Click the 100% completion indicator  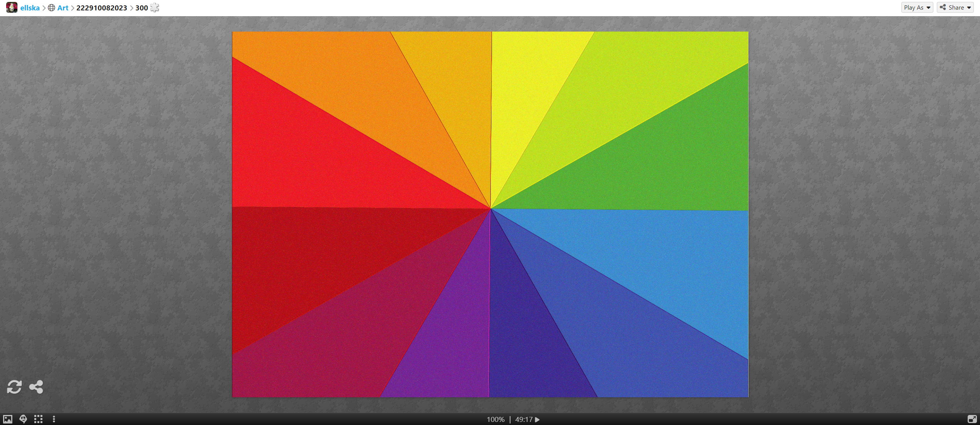(495, 420)
